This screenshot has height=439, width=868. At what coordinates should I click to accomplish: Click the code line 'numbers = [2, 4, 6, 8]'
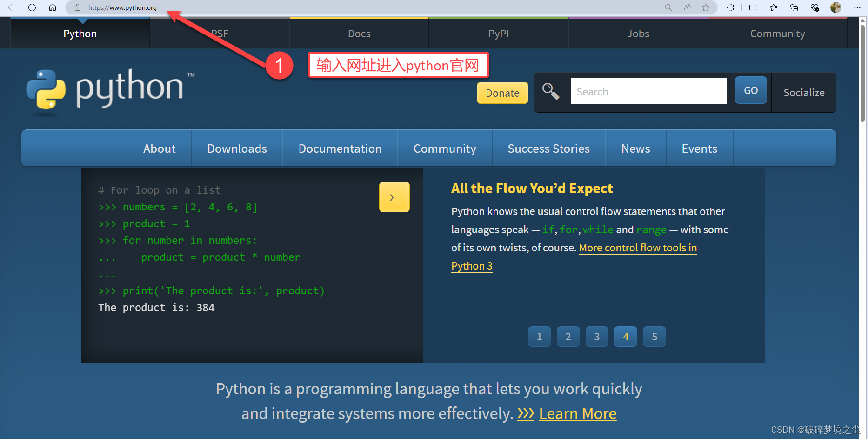[190, 207]
